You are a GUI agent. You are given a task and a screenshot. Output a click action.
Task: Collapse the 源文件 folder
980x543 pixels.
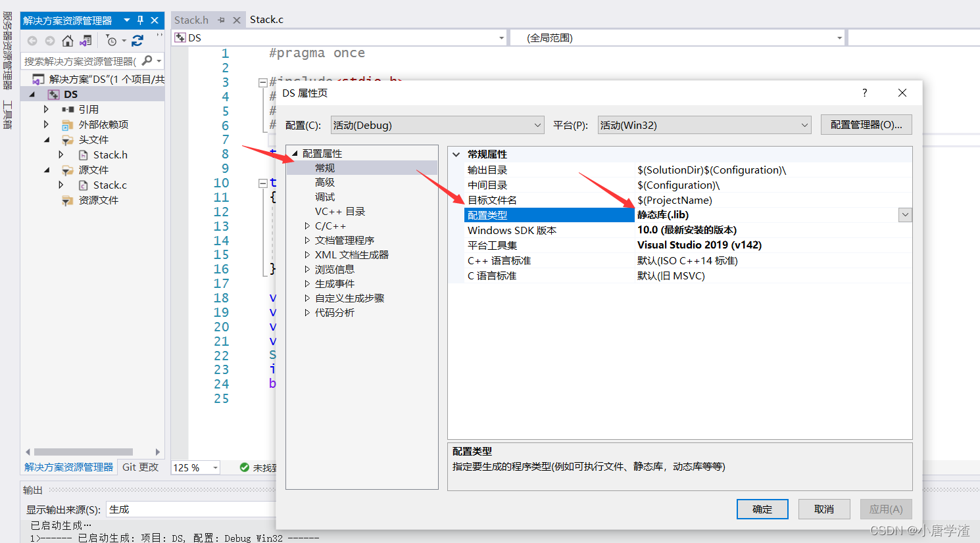47,170
